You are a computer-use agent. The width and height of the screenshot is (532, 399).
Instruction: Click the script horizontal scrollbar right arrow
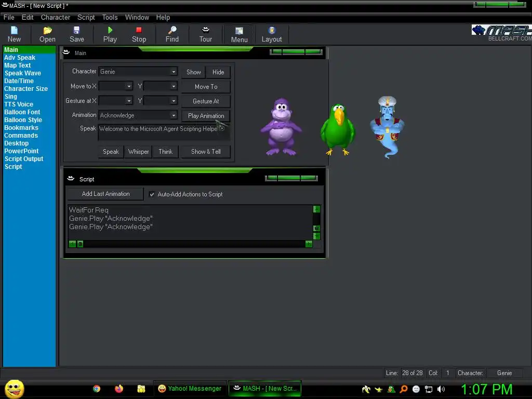(309, 244)
